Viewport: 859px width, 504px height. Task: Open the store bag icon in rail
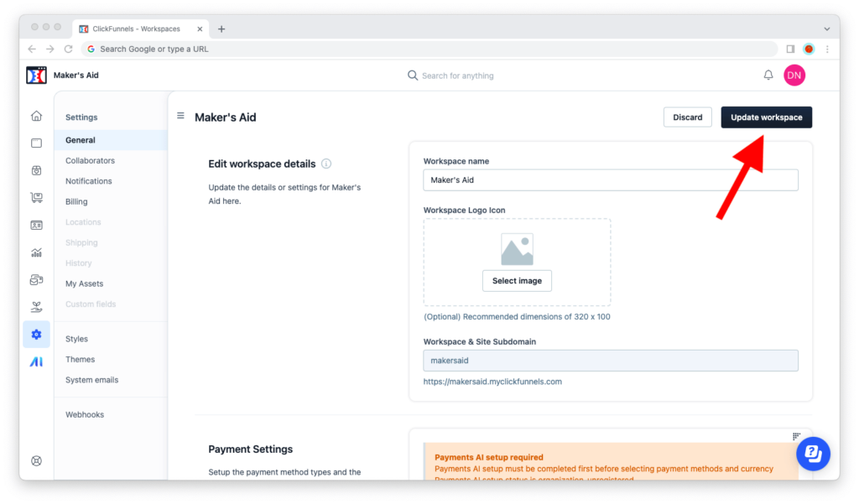(37, 170)
